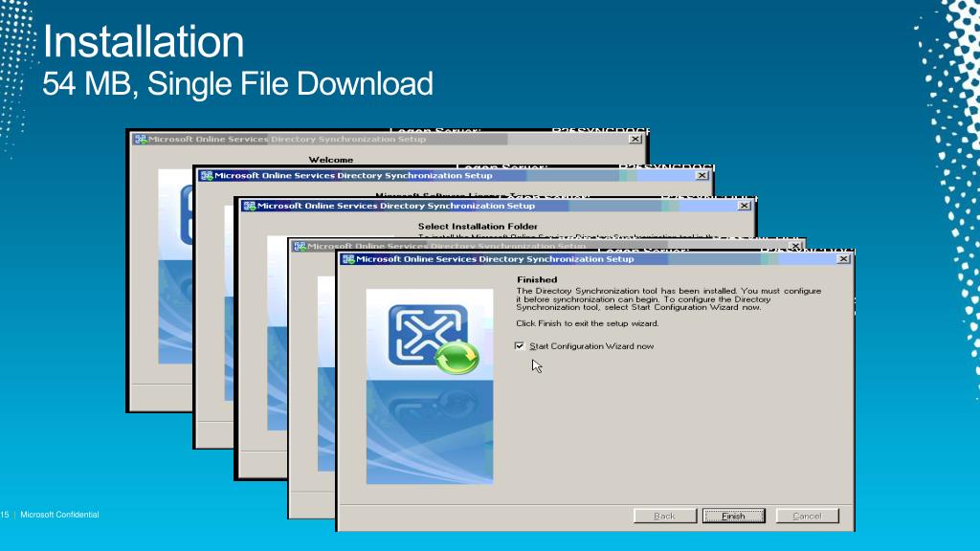Click title bar icon of Welcome window
This screenshot has height=551, width=980.
(142, 140)
